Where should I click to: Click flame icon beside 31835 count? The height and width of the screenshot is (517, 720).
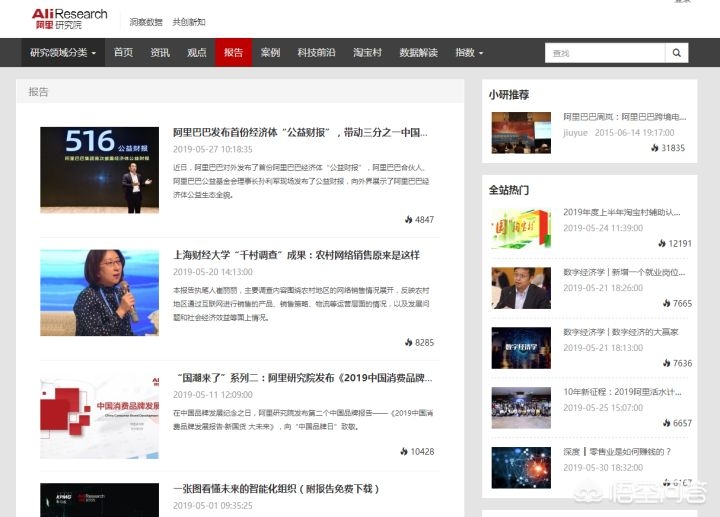655,148
